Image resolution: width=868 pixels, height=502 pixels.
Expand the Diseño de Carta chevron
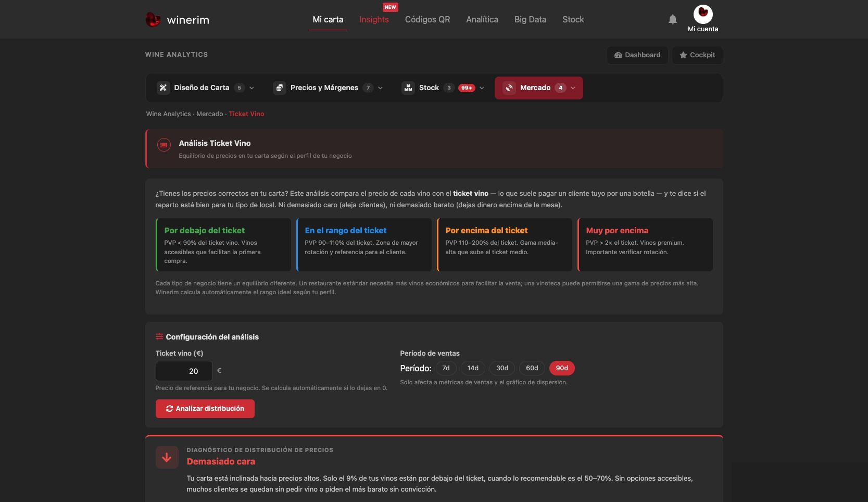[x=252, y=88]
